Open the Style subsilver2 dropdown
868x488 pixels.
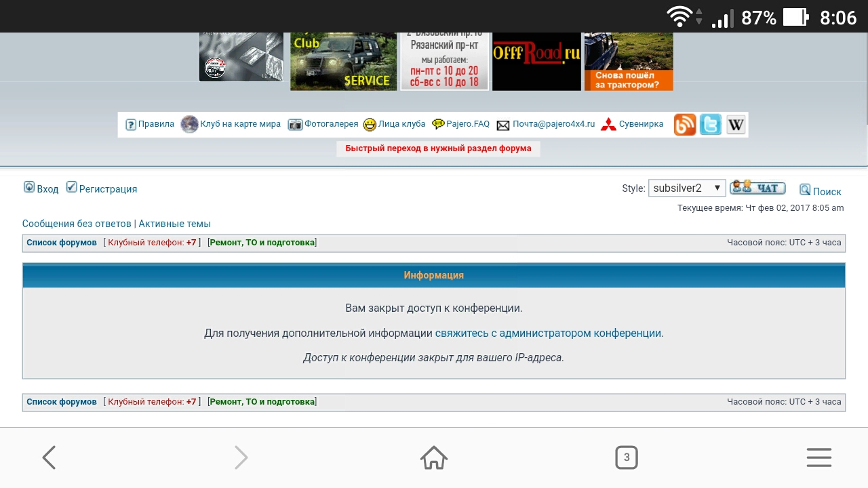(686, 188)
